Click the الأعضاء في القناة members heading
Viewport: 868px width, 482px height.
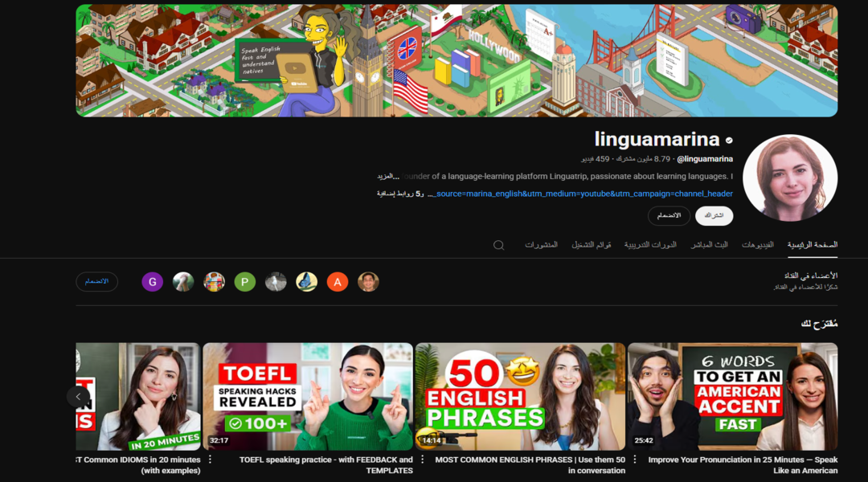pyautogui.click(x=810, y=276)
